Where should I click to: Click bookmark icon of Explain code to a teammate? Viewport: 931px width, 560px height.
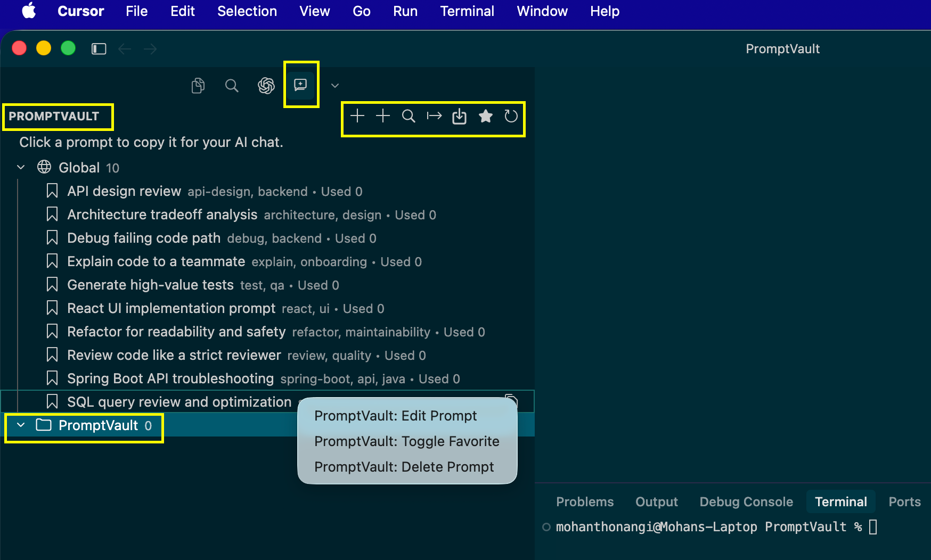coord(52,261)
